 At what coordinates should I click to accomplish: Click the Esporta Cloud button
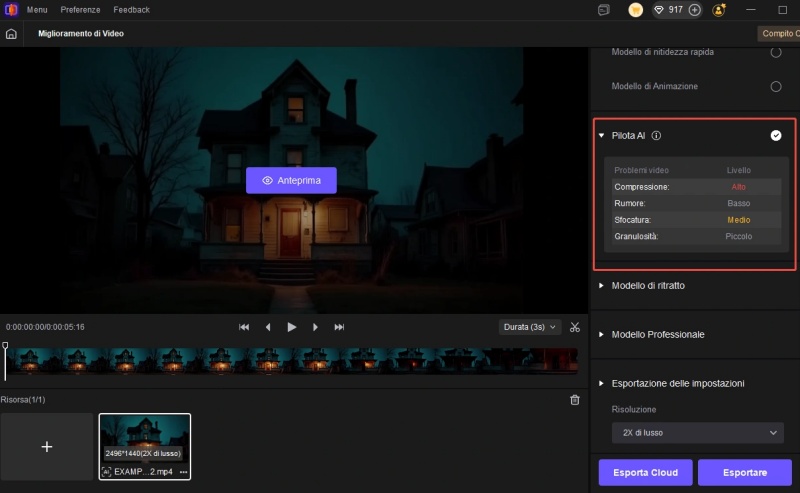point(645,473)
